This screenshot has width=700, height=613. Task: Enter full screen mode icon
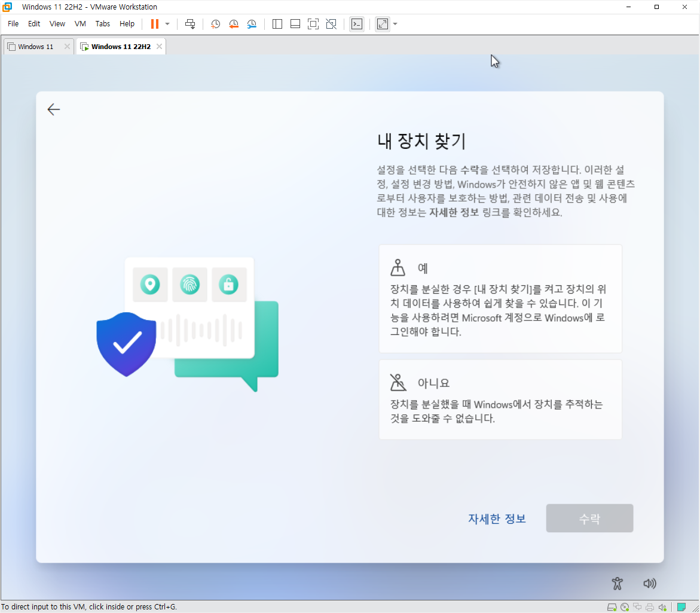click(x=313, y=24)
